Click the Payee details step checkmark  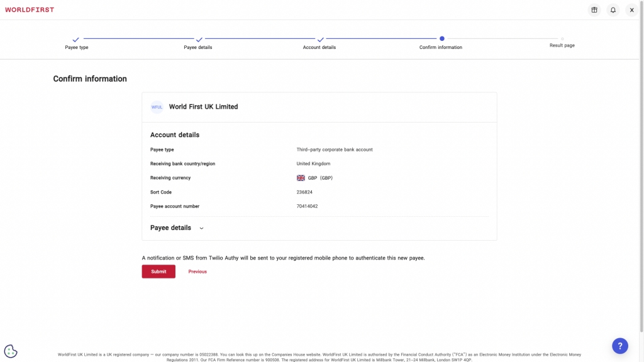[198, 38]
